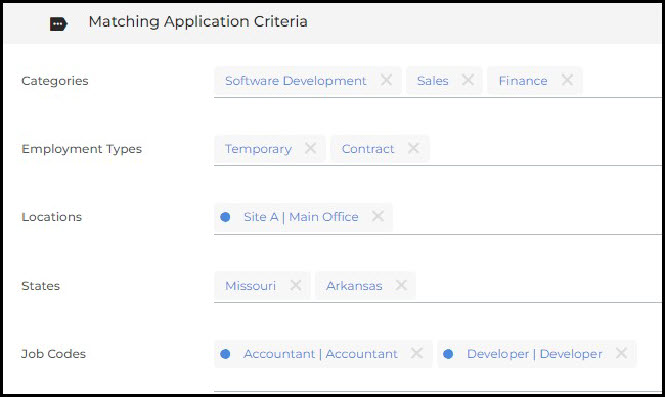Remove the Finance category tag
Screen dimensions: 665x397
pos(567,80)
